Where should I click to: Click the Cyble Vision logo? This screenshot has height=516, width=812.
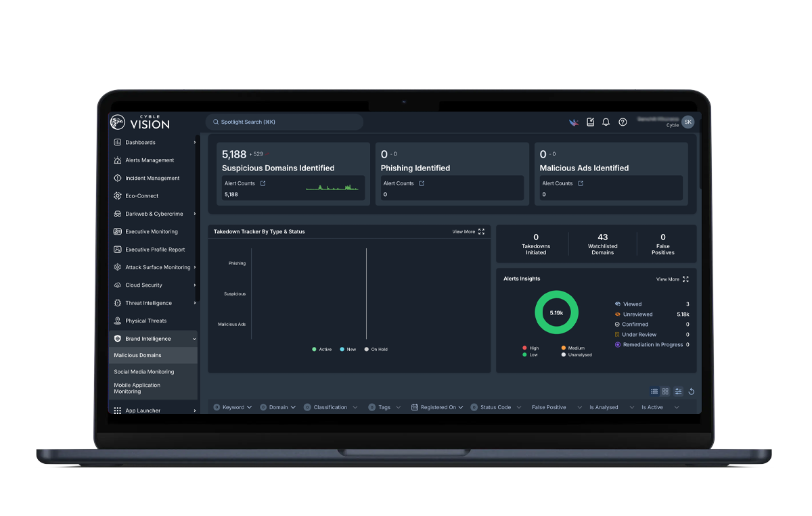click(x=140, y=122)
